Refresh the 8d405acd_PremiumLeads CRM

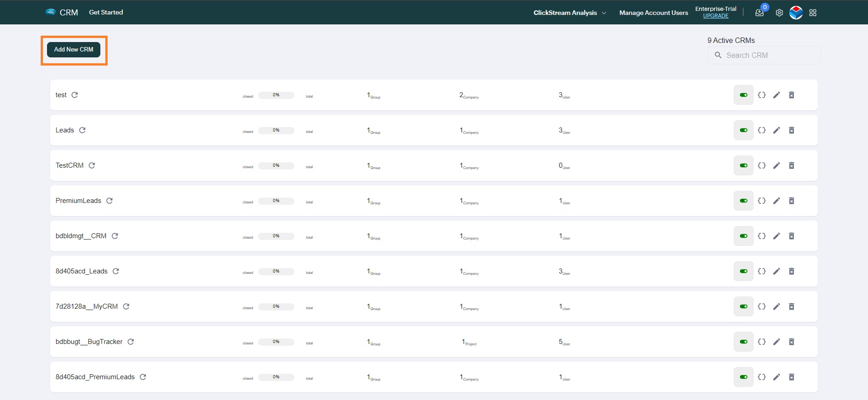(143, 377)
